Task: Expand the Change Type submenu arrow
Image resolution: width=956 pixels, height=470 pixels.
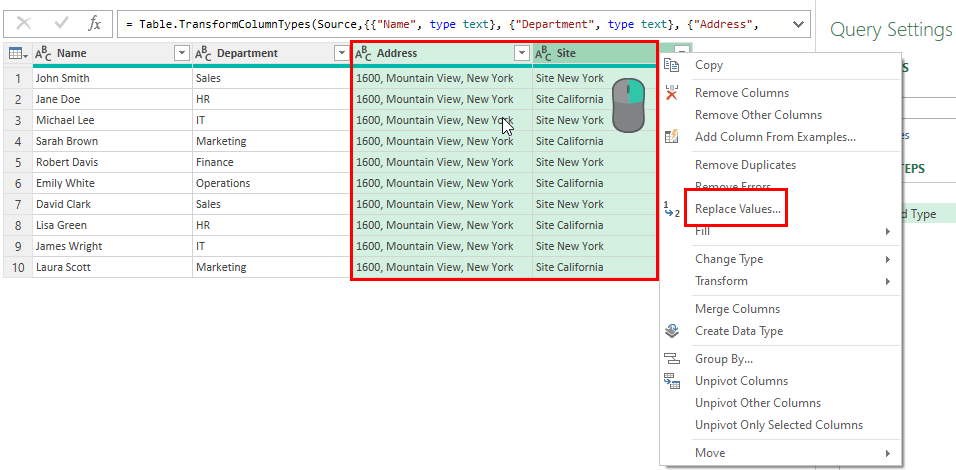Action: point(888,260)
